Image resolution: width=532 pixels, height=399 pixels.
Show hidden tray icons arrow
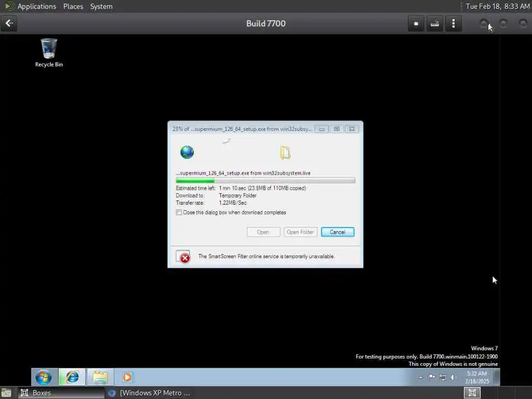[421, 377]
